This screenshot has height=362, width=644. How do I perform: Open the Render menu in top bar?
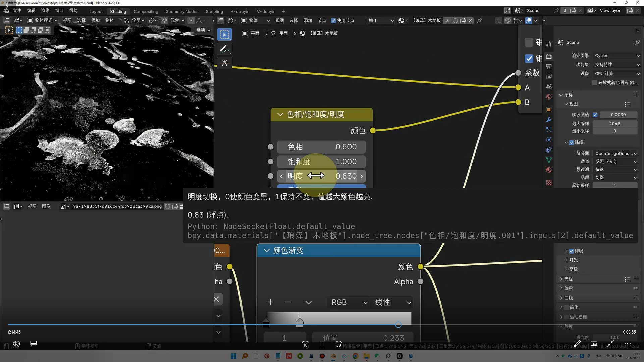(x=45, y=11)
